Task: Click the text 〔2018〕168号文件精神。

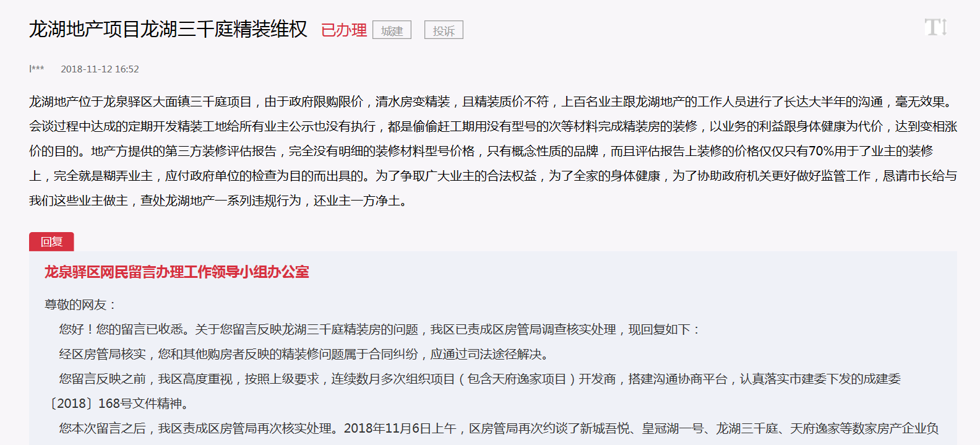Action: pos(119,404)
